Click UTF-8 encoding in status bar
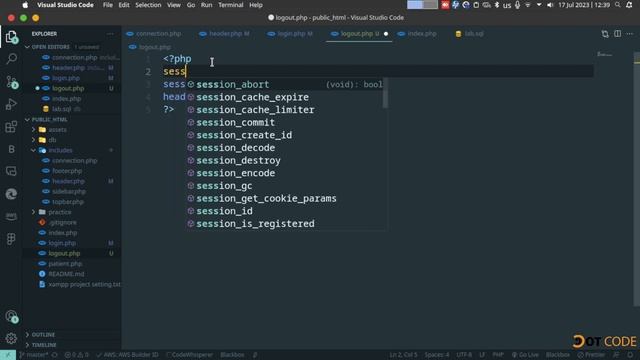640x360 pixels. (x=464, y=355)
